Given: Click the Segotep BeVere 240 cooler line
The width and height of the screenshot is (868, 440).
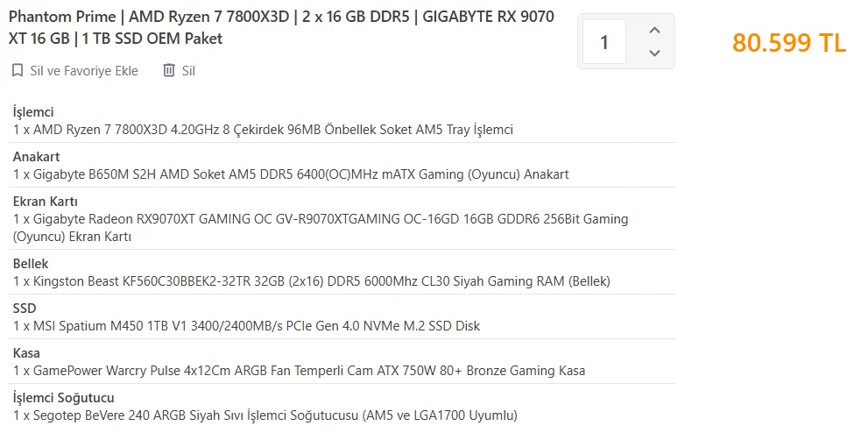Looking at the screenshot, I should click(265, 415).
